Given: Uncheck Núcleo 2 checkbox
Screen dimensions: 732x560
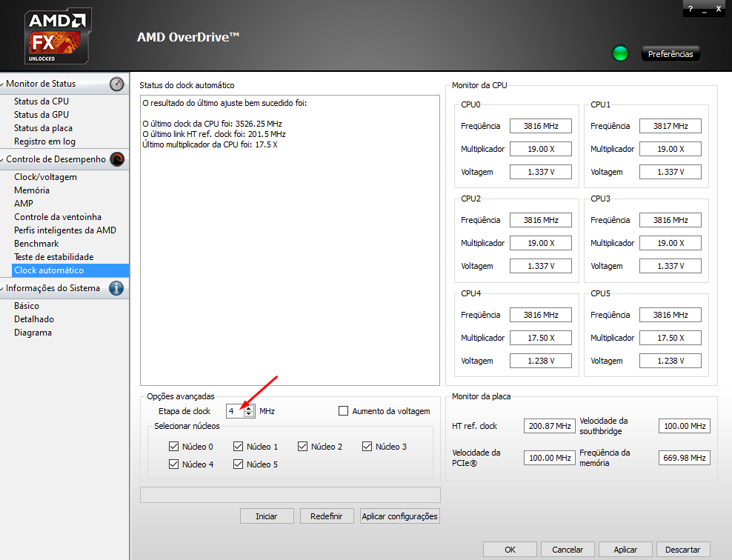Looking at the screenshot, I should (302, 447).
